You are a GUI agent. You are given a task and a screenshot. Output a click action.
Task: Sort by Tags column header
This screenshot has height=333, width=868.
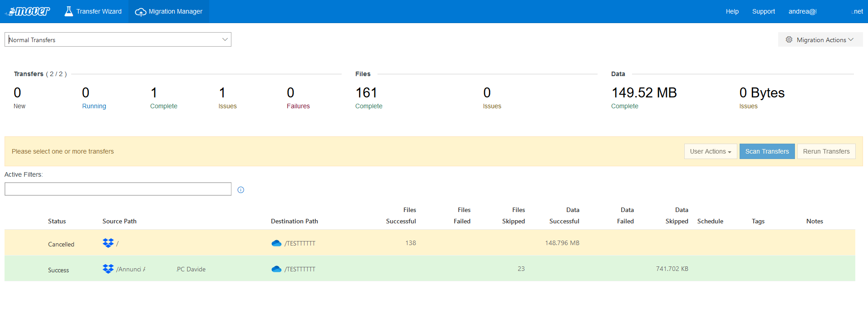(758, 221)
